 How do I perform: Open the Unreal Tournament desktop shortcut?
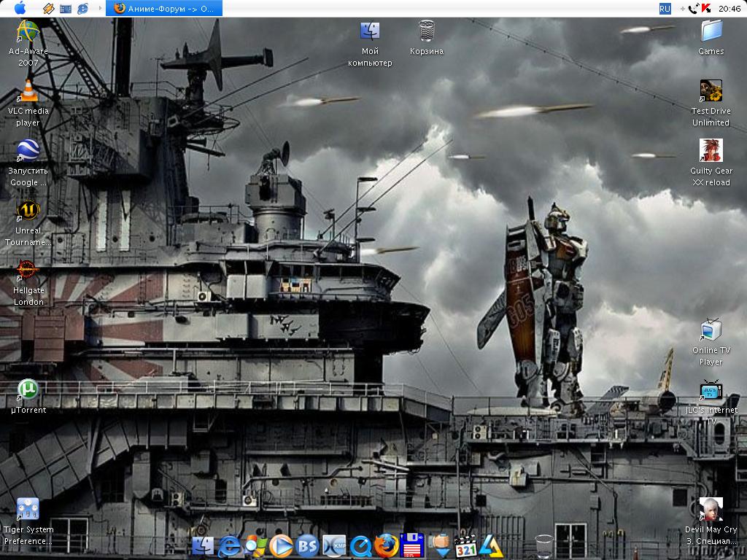(x=28, y=223)
